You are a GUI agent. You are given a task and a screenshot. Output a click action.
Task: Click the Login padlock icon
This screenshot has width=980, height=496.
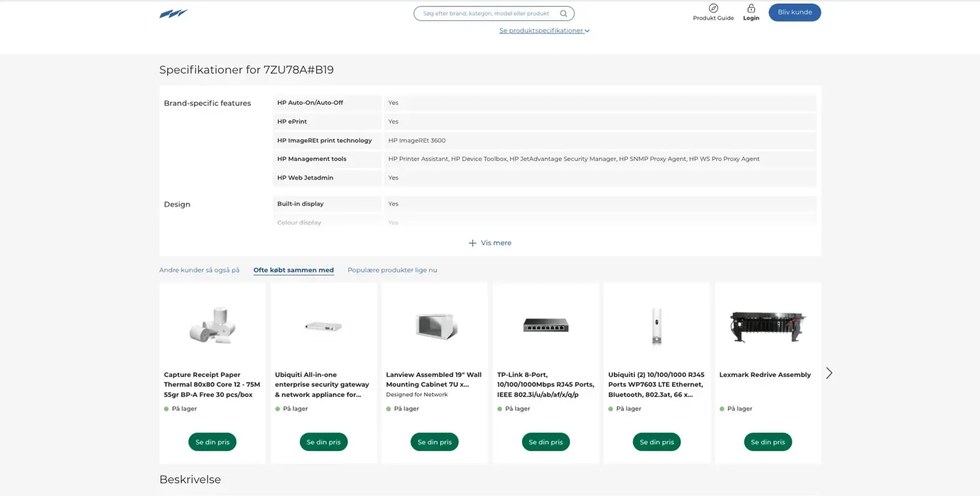click(x=751, y=8)
